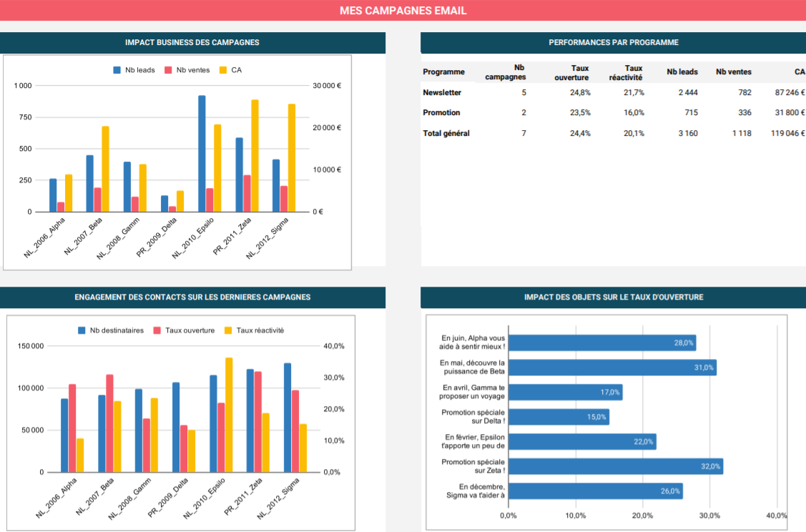The width and height of the screenshot is (806, 532).
Task: Click the Nb ventes table column header
Action: pyautogui.click(x=734, y=72)
